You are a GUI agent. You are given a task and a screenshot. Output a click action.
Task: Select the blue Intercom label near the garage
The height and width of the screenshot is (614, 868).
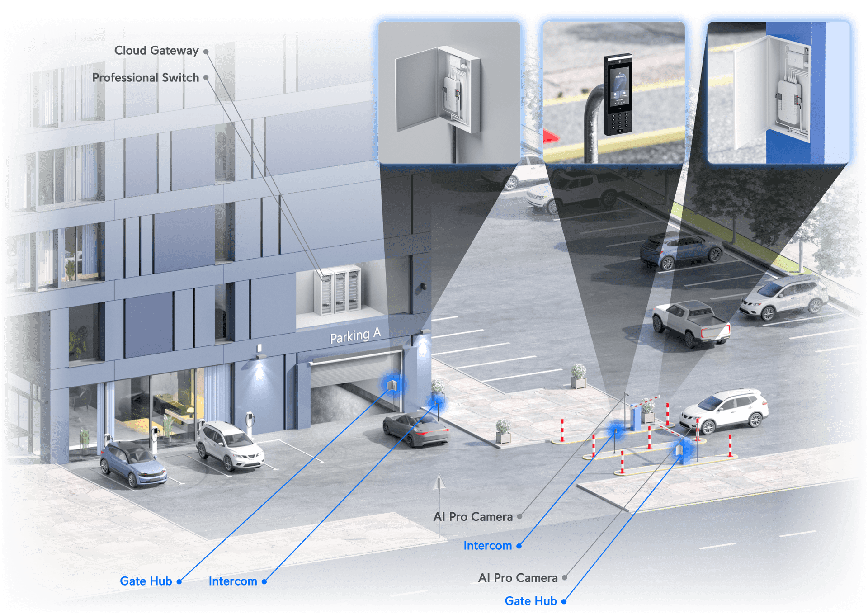tap(232, 581)
